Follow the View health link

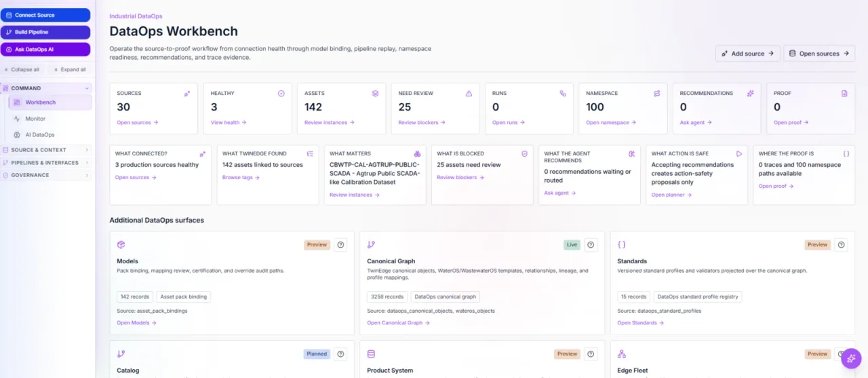coord(229,123)
